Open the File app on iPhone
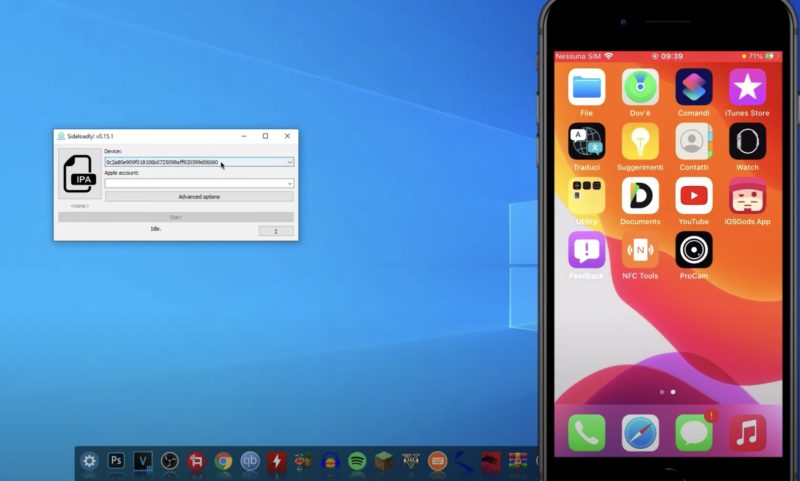The image size is (800, 481). click(x=587, y=88)
